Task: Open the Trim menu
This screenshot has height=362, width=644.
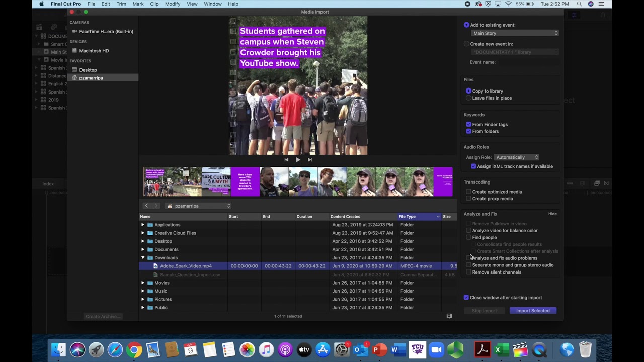Action: [121, 4]
